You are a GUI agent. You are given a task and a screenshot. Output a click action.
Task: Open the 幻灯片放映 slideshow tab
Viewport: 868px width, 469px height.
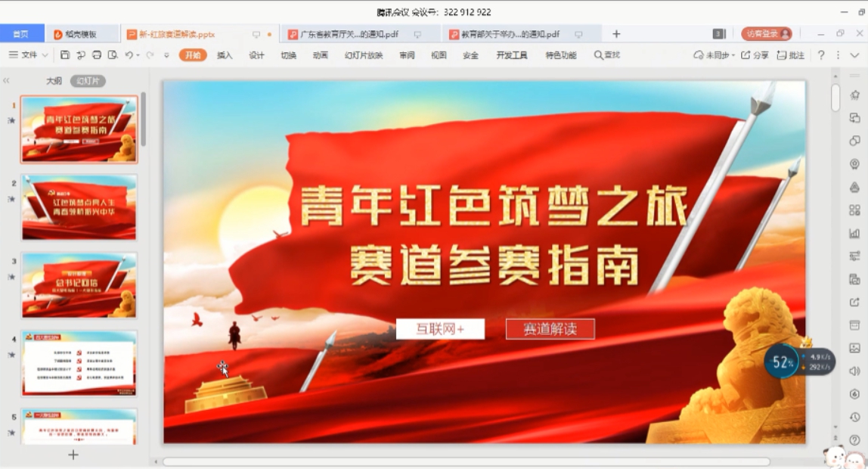point(364,54)
